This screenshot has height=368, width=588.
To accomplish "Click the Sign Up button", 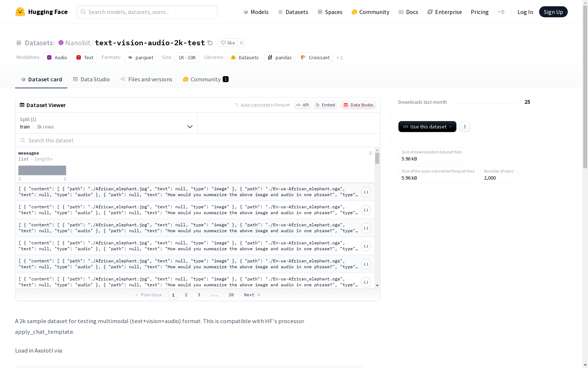I will coord(553,12).
